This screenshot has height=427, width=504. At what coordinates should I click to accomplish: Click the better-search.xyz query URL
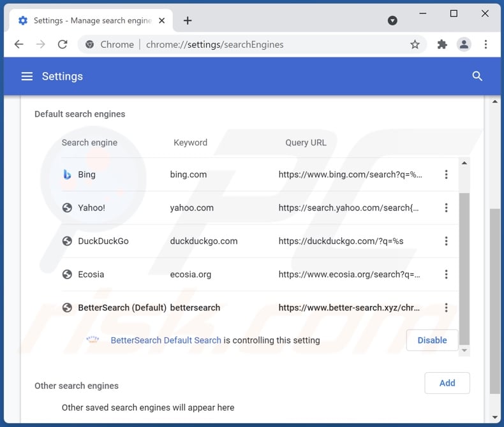point(349,308)
